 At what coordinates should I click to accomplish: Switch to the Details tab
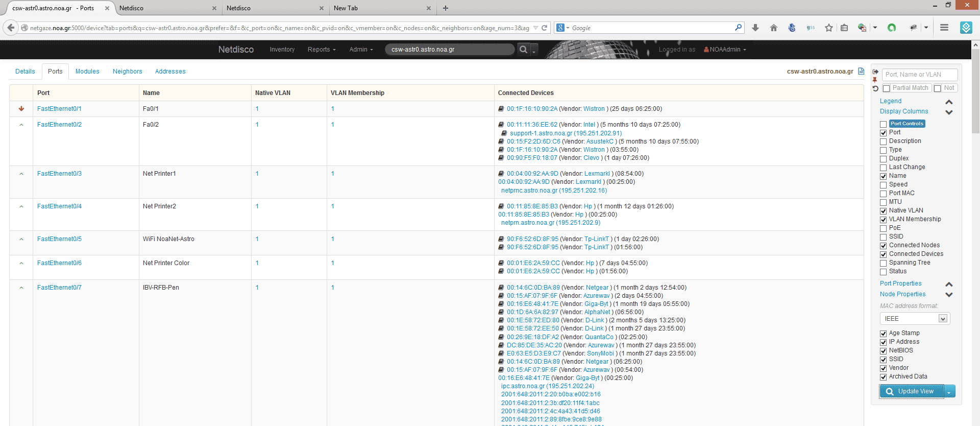pyautogui.click(x=25, y=72)
